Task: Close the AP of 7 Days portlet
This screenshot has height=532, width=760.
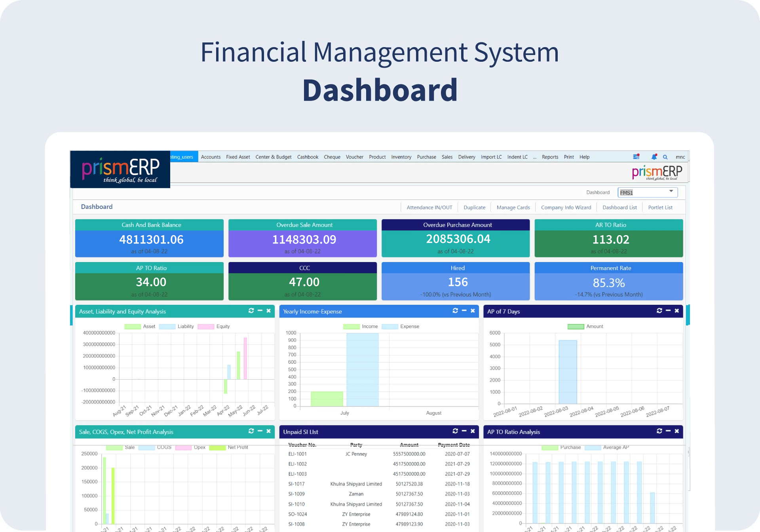Action: tap(677, 311)
